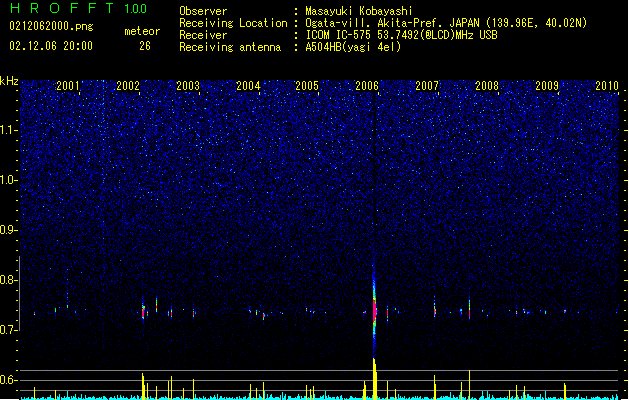Click the antenna A504HB(yagi 4el) text

[x=353, y=47]
